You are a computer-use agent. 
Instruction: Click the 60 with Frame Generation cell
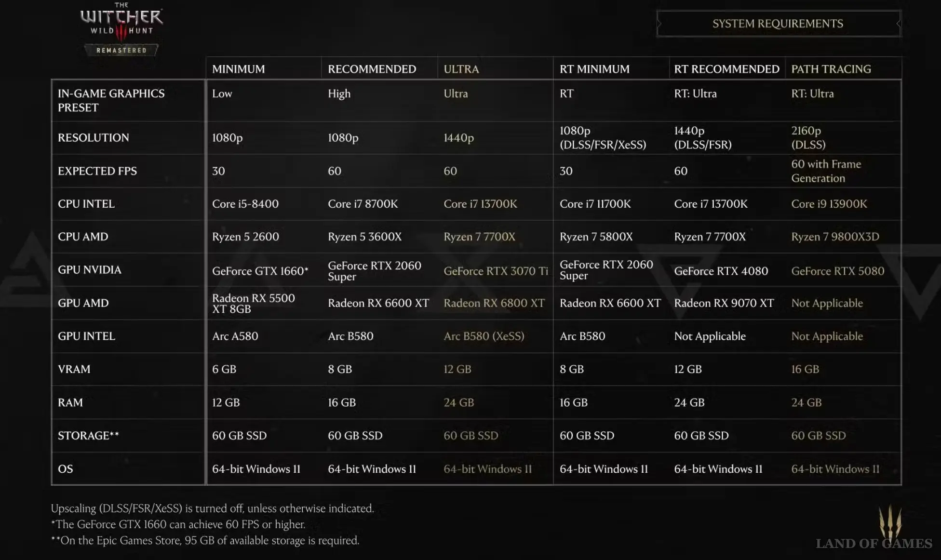point(826,171)
